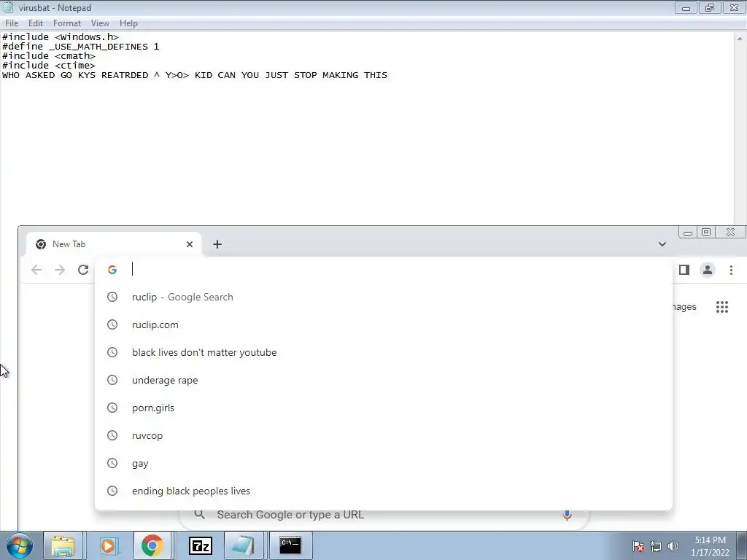
Task: Go back with Chrome's back arrow
Action: tap(36, 270)
